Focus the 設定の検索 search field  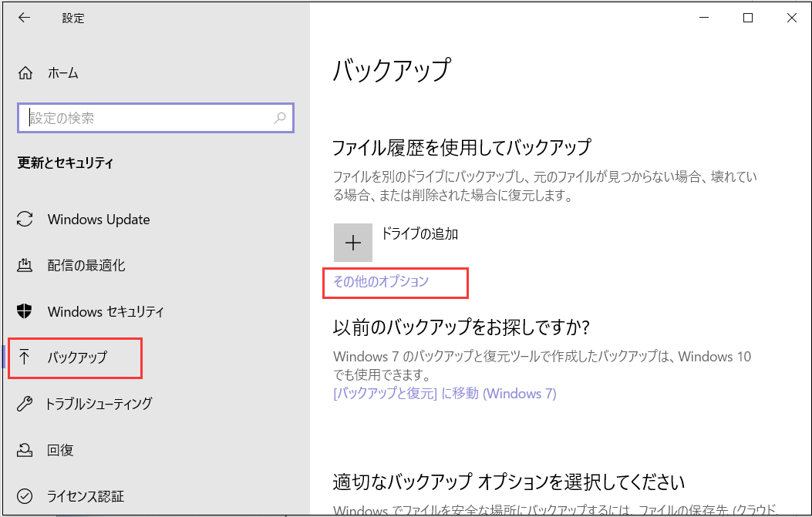(147, 118)
